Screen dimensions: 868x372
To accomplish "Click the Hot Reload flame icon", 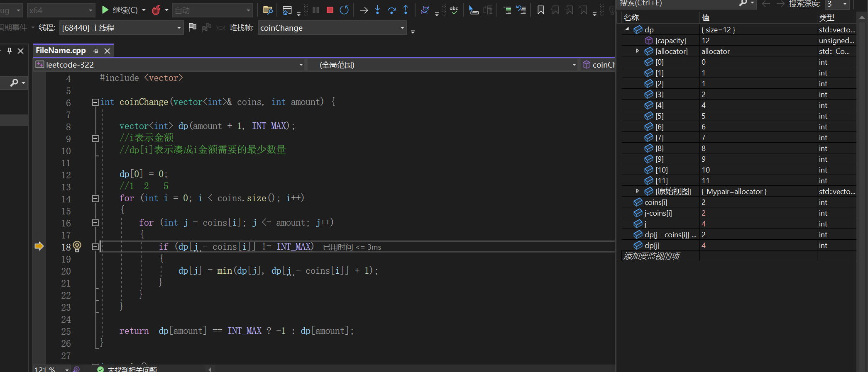I will 156,10.
